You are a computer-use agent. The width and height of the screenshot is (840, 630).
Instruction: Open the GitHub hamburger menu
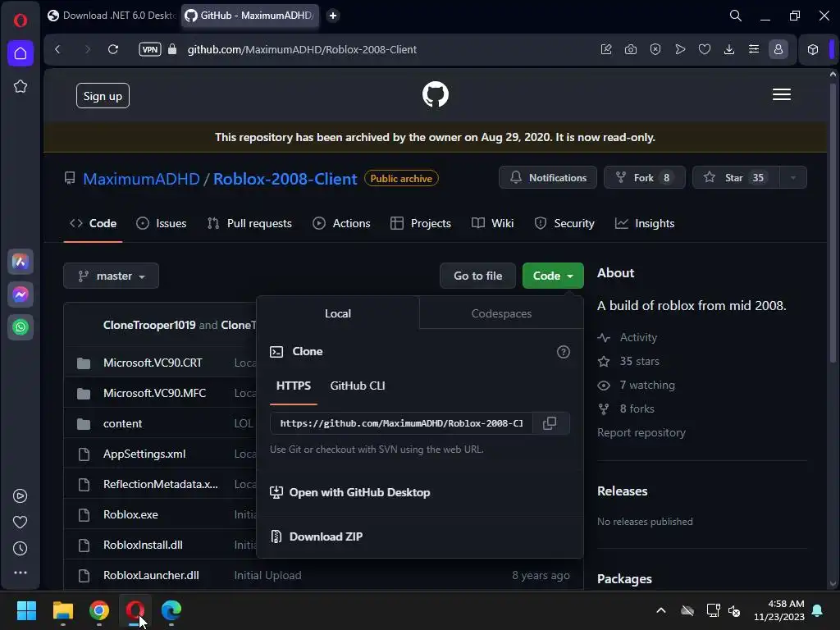pos(782,94)
